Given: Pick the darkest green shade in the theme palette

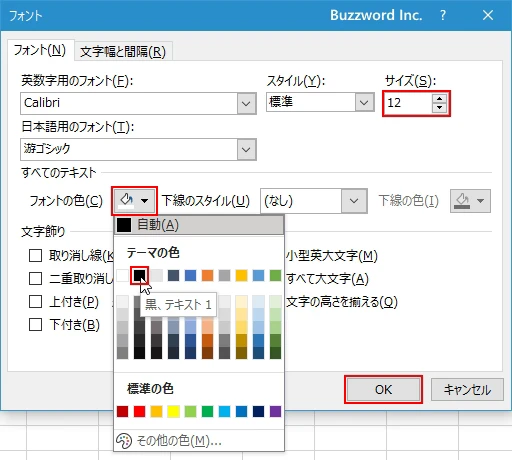Looking at the screenshot, I should pyautogui.click(x=275, y=353).
